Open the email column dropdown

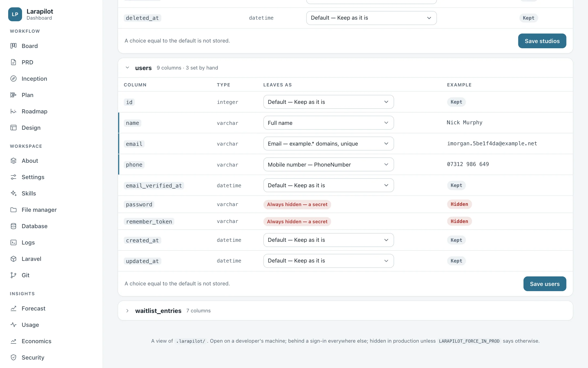[328, 144]
